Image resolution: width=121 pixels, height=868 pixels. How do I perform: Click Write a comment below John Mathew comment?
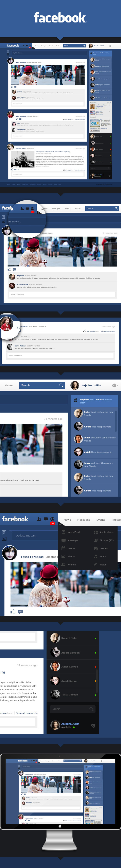(60, 355)
